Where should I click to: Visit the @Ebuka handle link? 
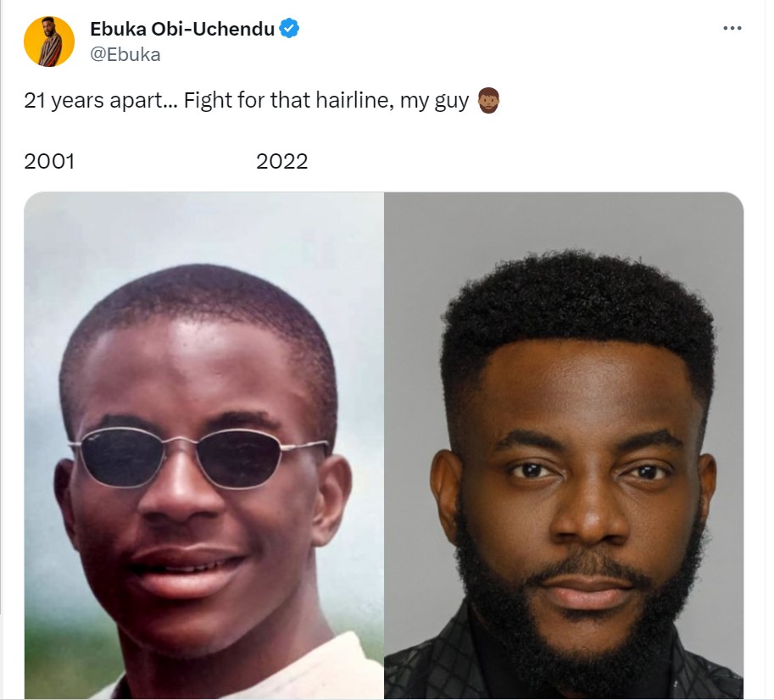coord(125,54)
